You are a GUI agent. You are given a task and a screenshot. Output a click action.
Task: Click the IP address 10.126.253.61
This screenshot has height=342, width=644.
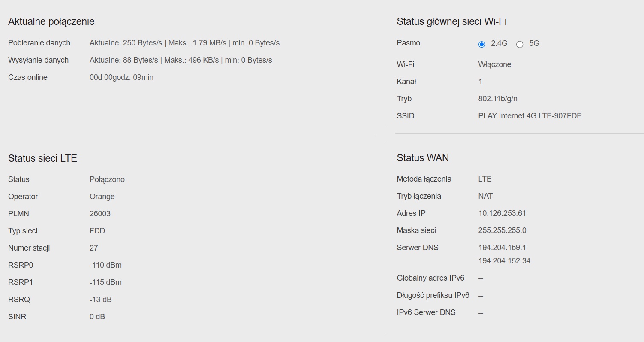(502, 213)
